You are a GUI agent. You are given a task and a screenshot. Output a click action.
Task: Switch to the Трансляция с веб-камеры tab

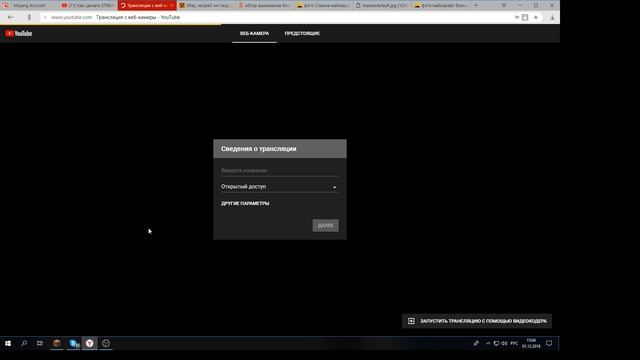147,5
